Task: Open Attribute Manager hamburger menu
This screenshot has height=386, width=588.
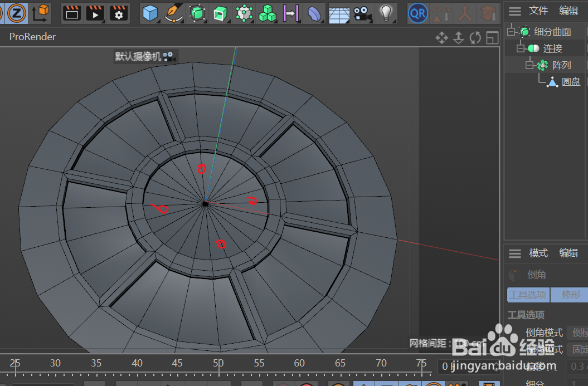Action: pos(515,253)
